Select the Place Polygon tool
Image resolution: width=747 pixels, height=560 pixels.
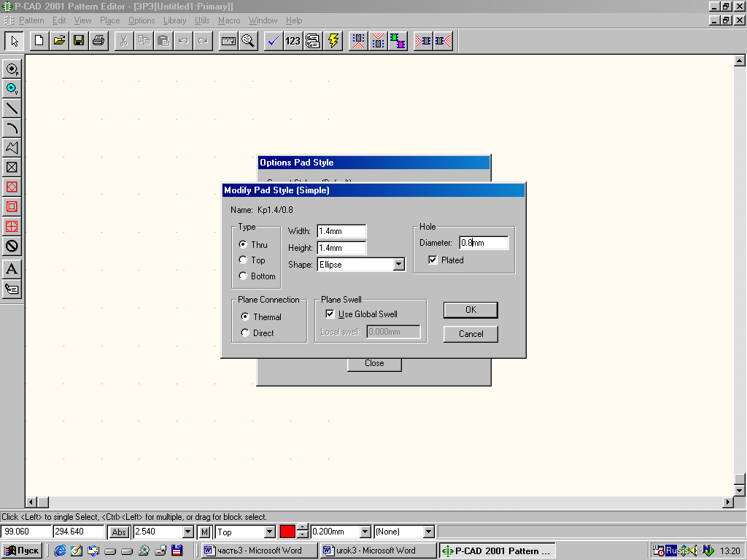pos(12,147)
